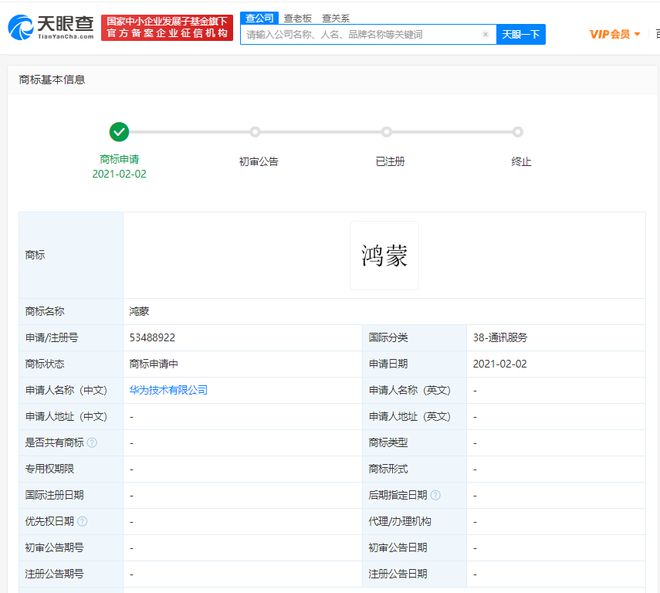660x593 pixels.
Task: Click help icon beside 优先权日期
Action: click(82, 521)
